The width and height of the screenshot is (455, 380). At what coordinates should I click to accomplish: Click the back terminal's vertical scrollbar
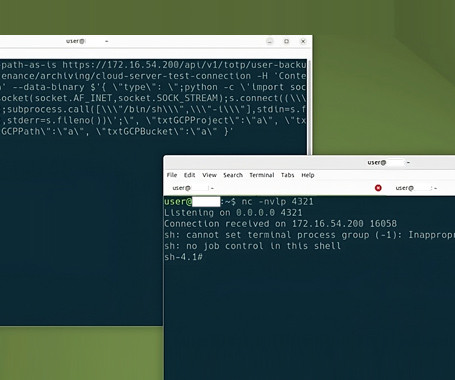point(309,107)
